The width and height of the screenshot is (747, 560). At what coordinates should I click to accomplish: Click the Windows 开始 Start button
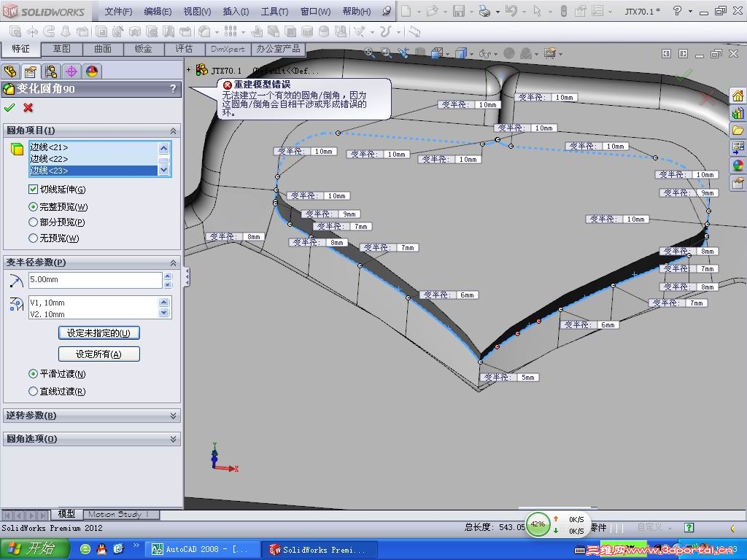pyautogui.click(x=34, y=549)
